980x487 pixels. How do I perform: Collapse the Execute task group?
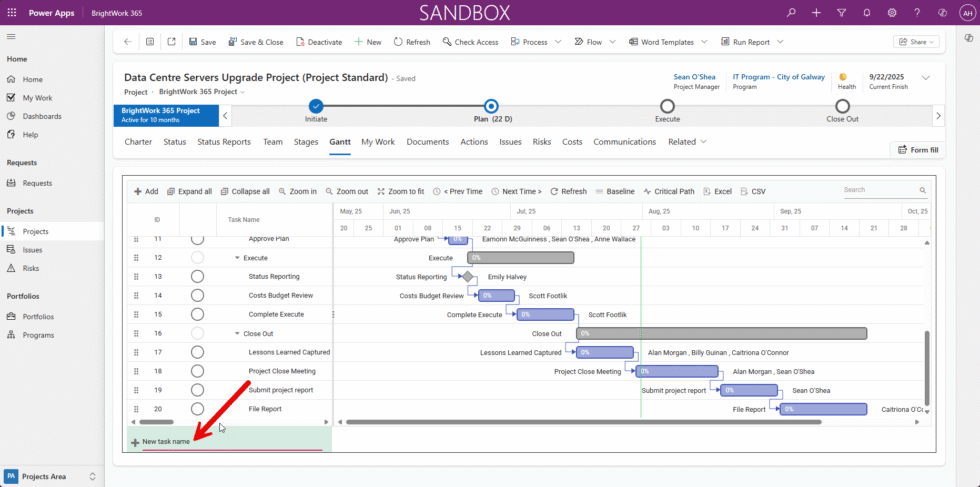tap(238, 258)
